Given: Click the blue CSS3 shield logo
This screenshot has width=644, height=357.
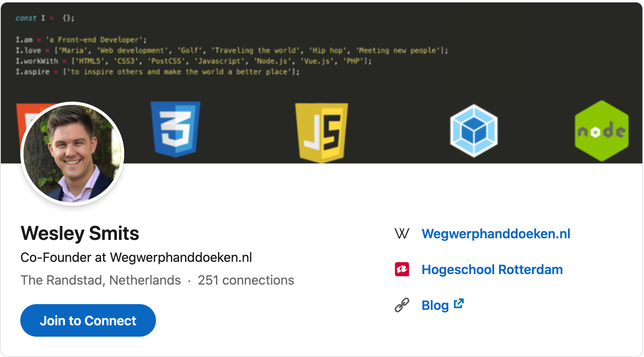Looking at the screenshot, I should [x=175, y=129].
